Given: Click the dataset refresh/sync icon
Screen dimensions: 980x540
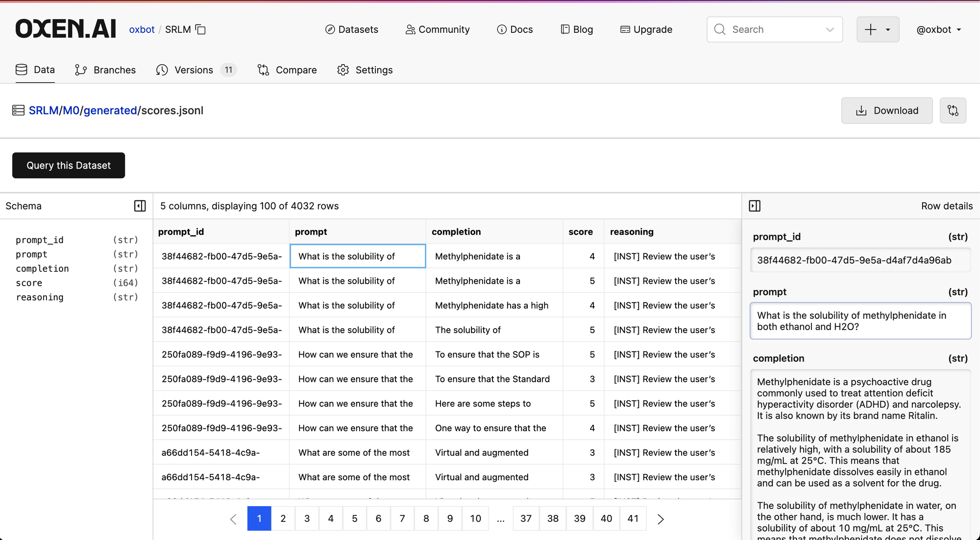Looking at the screenshot, I should pyautogui.click(x=954, y=110).
